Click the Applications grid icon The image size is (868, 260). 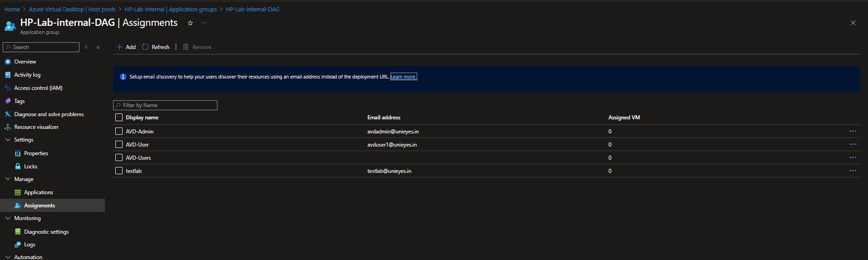18,192
